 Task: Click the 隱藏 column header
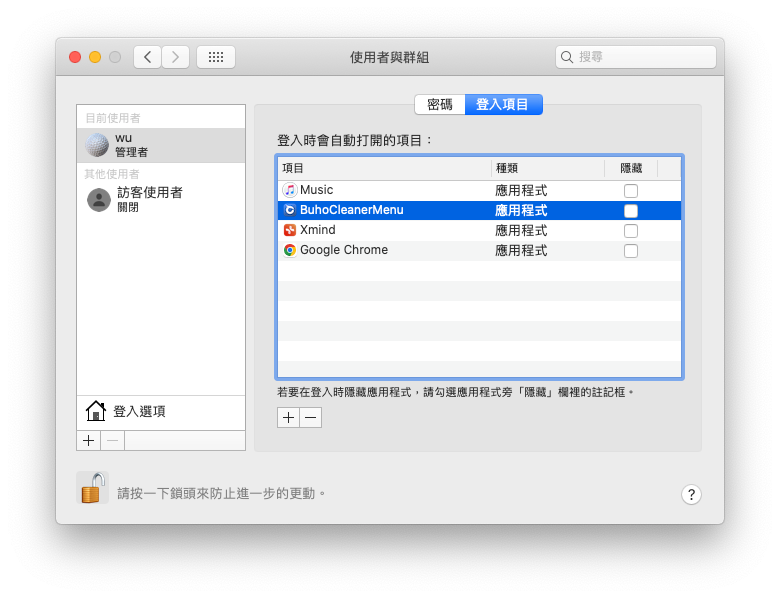click(631, 168)
